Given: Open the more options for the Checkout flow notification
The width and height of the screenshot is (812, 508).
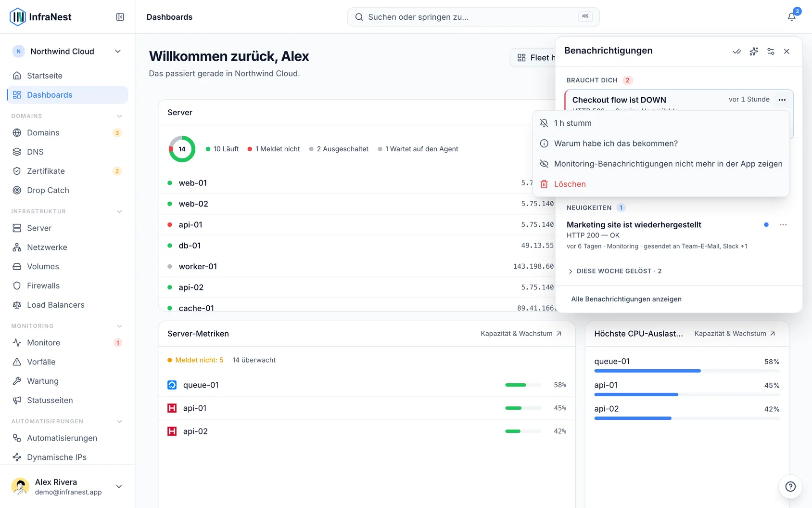Looking at the screenshot, I should point(782,100).
